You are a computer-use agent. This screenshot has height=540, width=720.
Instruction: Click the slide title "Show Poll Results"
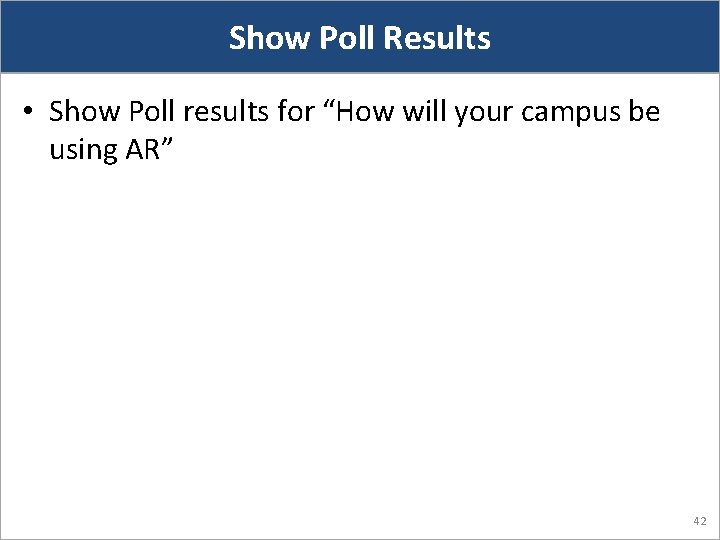click(x=360, y=38)
